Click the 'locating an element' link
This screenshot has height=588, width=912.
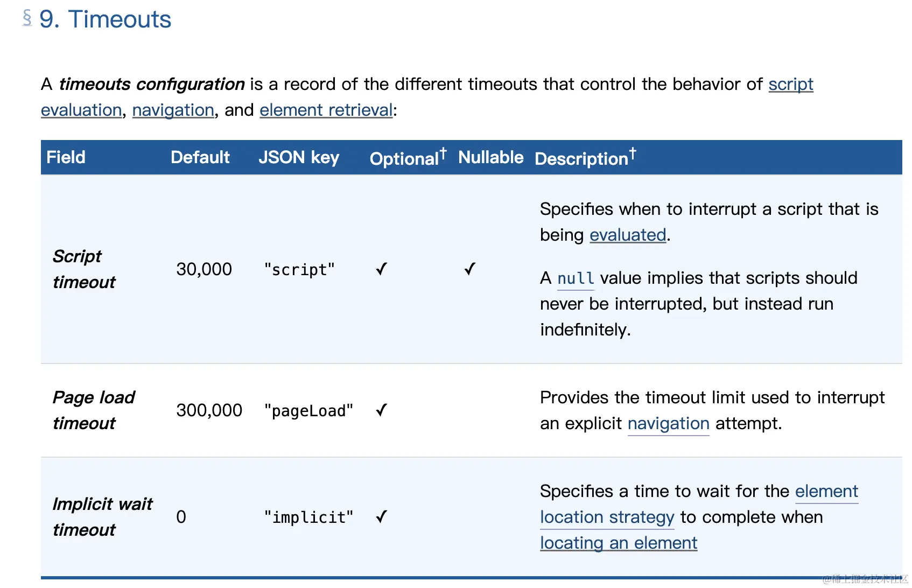coord(619,543)
